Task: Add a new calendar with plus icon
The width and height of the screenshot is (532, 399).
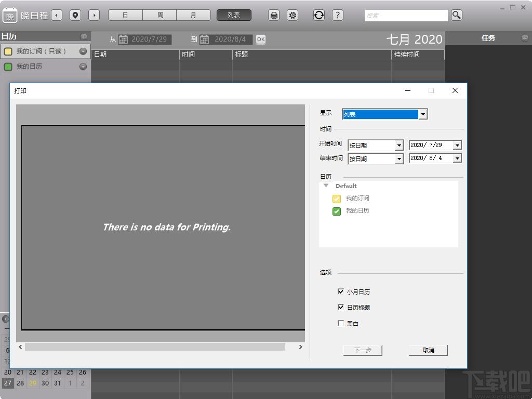Action: pyautogui.click(x=84, y=37)
